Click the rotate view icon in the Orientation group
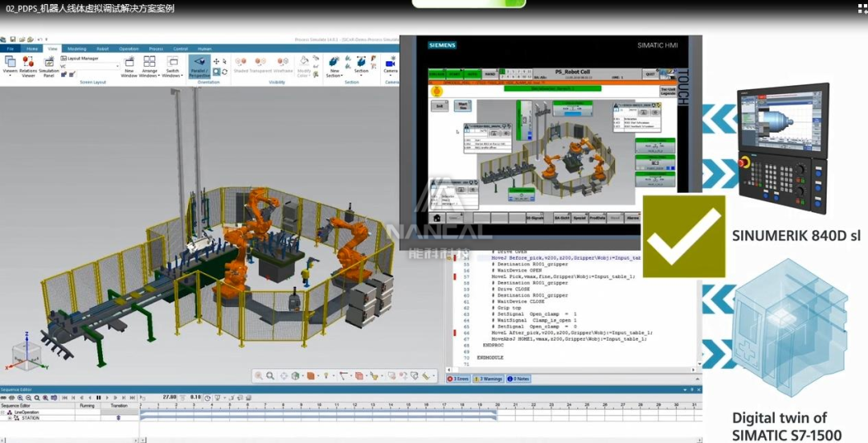The image size is (868, 443). [224, 72]
